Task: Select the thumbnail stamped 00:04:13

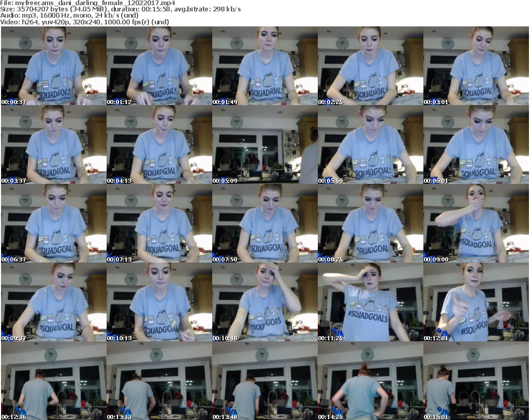Action: pos(159,144)
